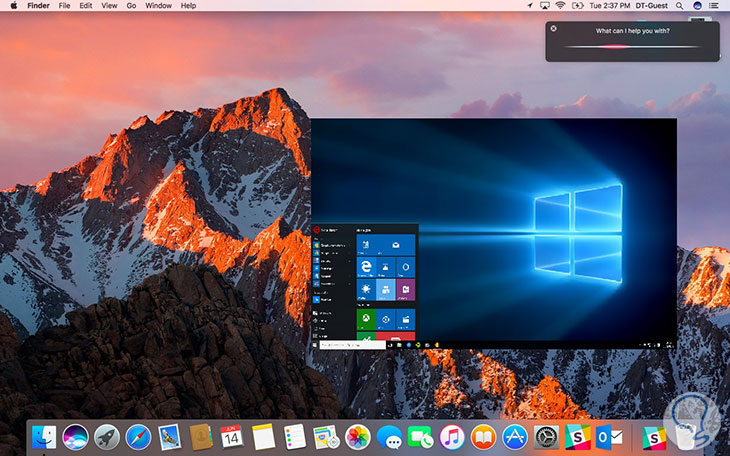Open Safari compass icon in Dock
730x456 pixels.
[138, 437]
